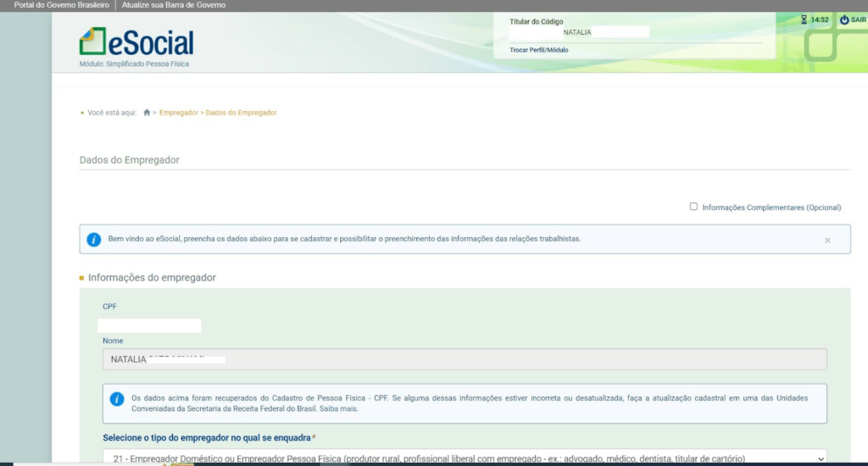
Task: Click the Dados do Empregador heading
Action: pos(130,160)
